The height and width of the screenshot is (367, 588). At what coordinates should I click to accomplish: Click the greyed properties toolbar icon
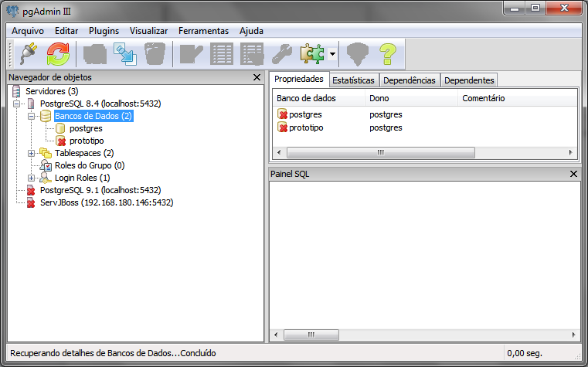95,54
